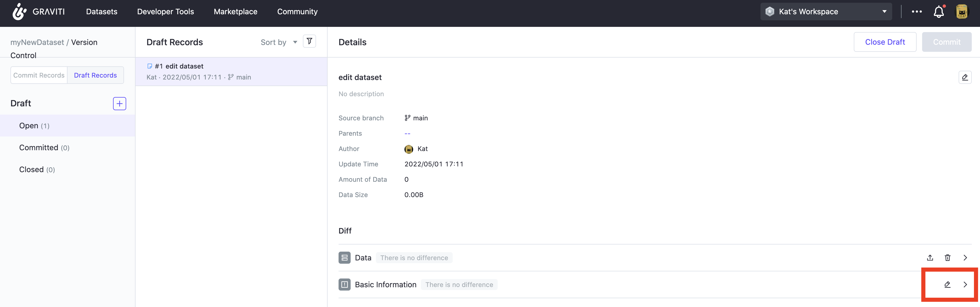Expand the Data diff row chevron
This screenshot has height=307, width=980.
coord(965,258)
